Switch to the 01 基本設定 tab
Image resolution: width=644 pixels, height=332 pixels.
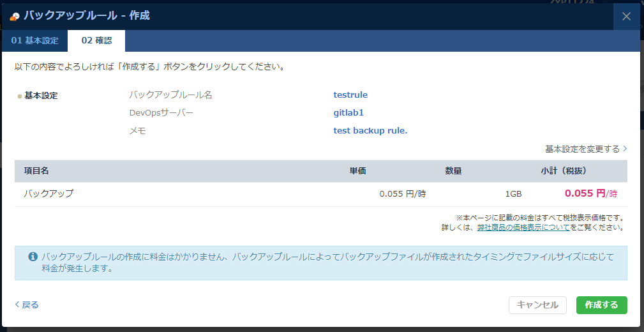pyautogui.click(x=34, y=41)
